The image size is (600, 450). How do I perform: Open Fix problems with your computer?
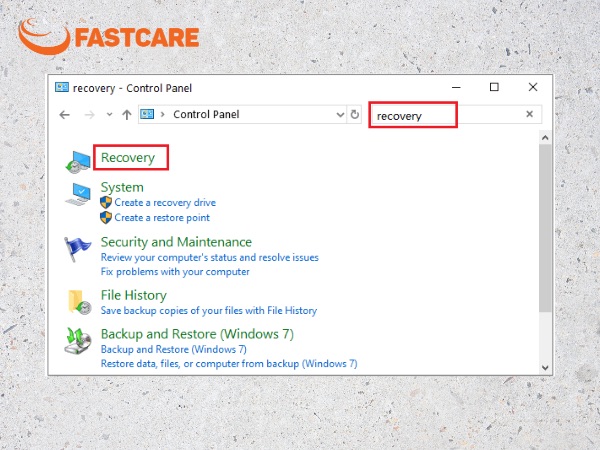[175, 272]
